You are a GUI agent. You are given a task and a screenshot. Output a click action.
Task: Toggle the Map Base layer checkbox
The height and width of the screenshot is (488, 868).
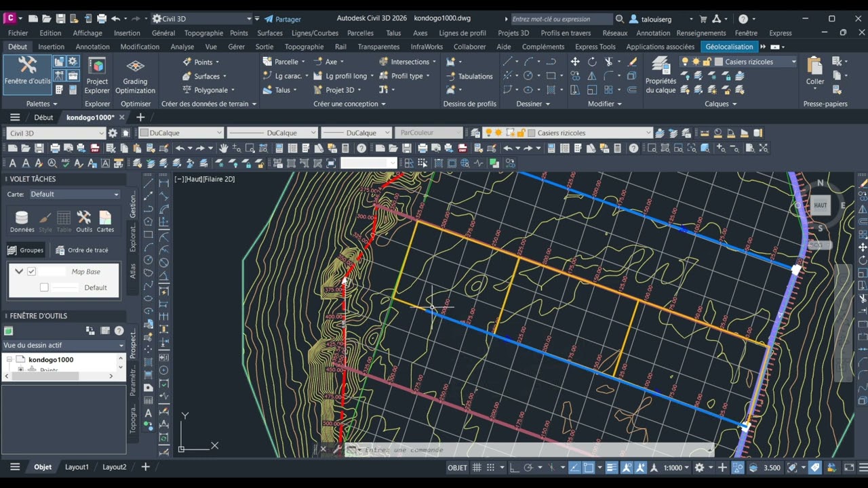pyautogui.click(x=31, y=271)
